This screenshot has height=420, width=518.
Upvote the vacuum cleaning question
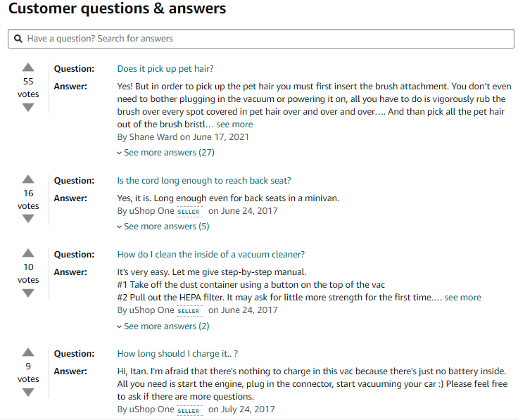point(28,253)
